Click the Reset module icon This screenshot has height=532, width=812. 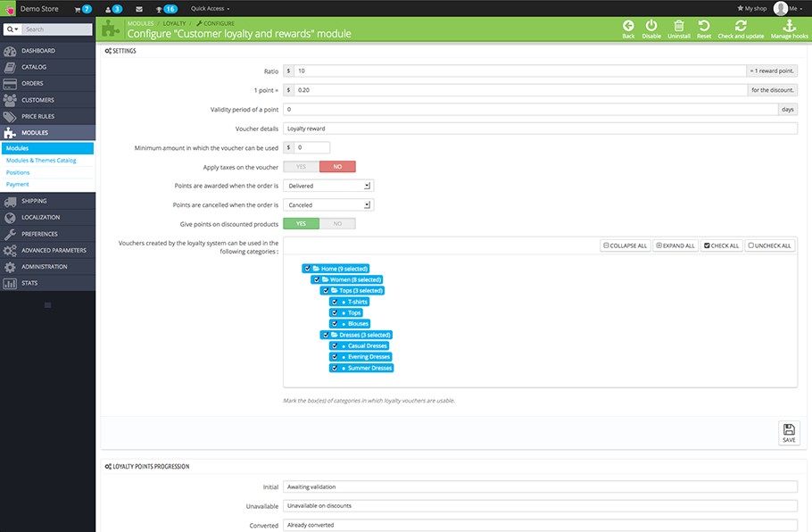(x=704, y=25)
